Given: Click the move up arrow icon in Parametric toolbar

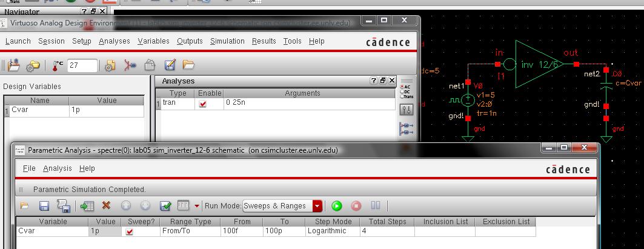Looking at the screenshot, I should pos(125,205).
